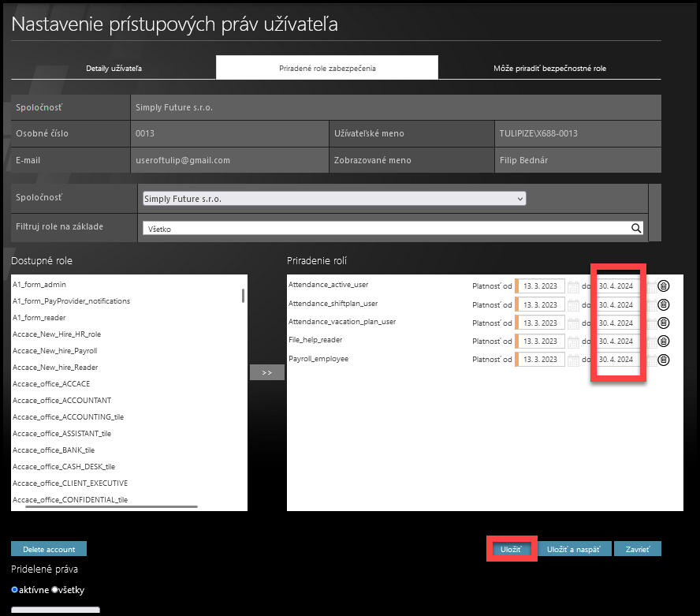Image resolution: width=700 pixels, height=616 pixels.
Task: Switch to the Detaily užívateľa tab
Action: click(114, 69)
